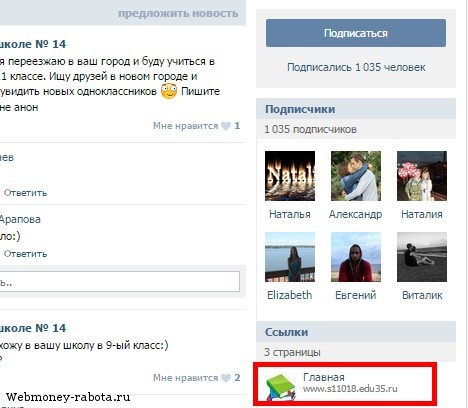
Task: Open Наталья's fiery avatar thumbnail
Action: coord(290,176)
